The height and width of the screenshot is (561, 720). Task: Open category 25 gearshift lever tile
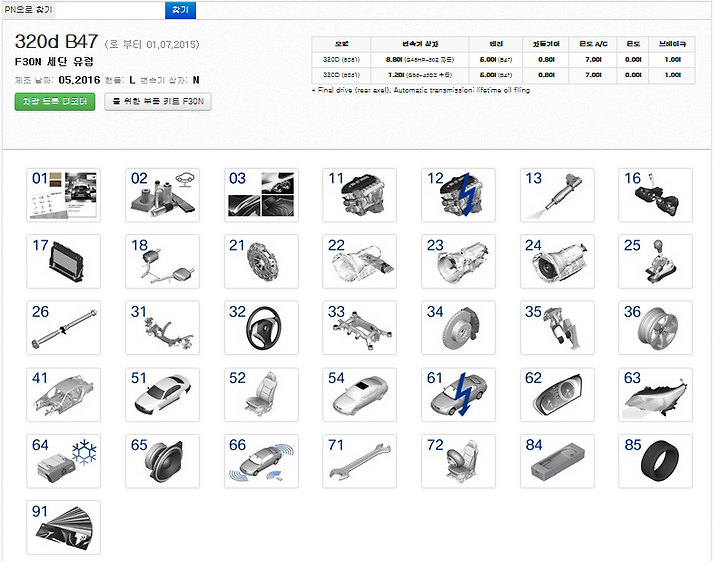[x=655, y=262]
